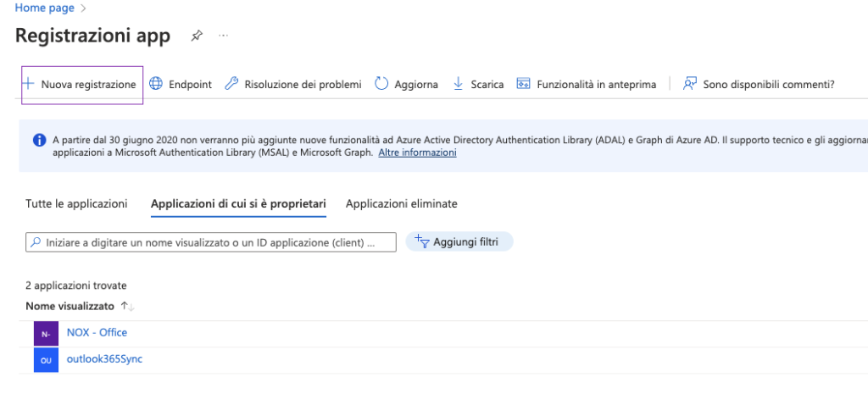The height and width of the screenshot is (416, 868).
Task: Click the Funzionalità in anteprima icon
Action: pyautogui.click(x=523, y=84)
